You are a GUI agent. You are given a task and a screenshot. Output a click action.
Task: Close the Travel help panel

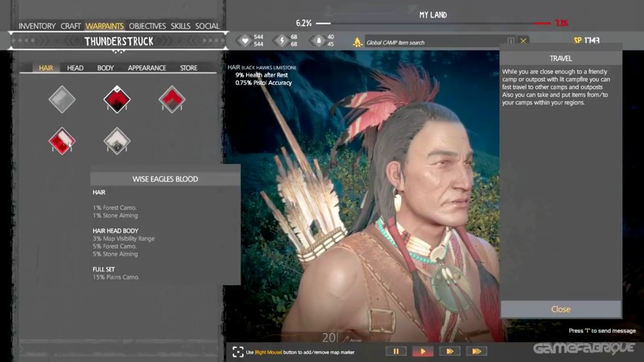561,309
